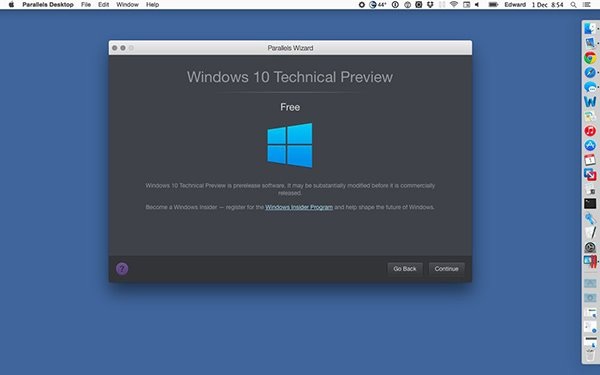The image size is (600, 375).
Task: Launch Google Chrome from the Dock
Action: (x=590, y=58)
